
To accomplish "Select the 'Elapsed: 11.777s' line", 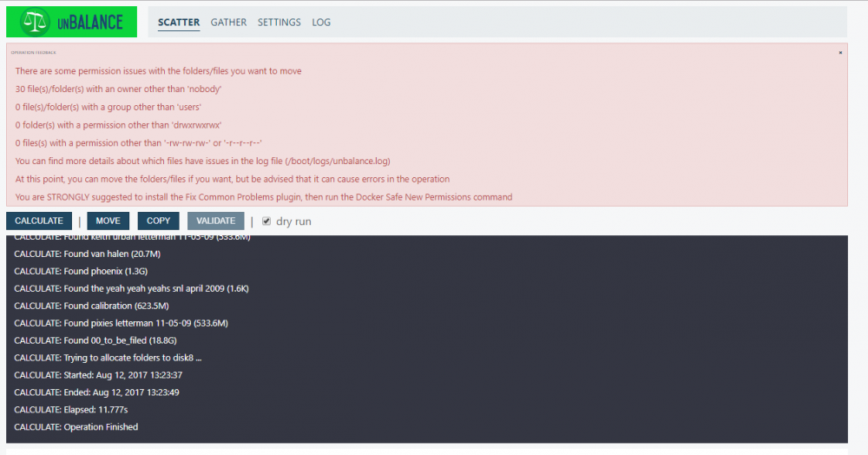I will [71, 410].
